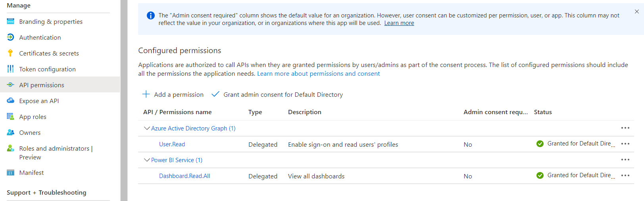Image resolution: width=644 pixels, height=201 pixels.
Task: Click the Expose an API cloud icon
Action: 11,101
